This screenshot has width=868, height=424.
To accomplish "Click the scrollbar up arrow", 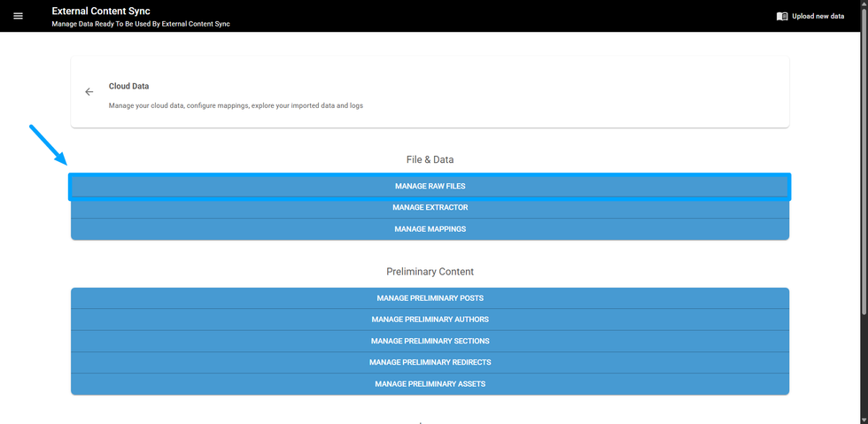I will click(x=863, y=4).
